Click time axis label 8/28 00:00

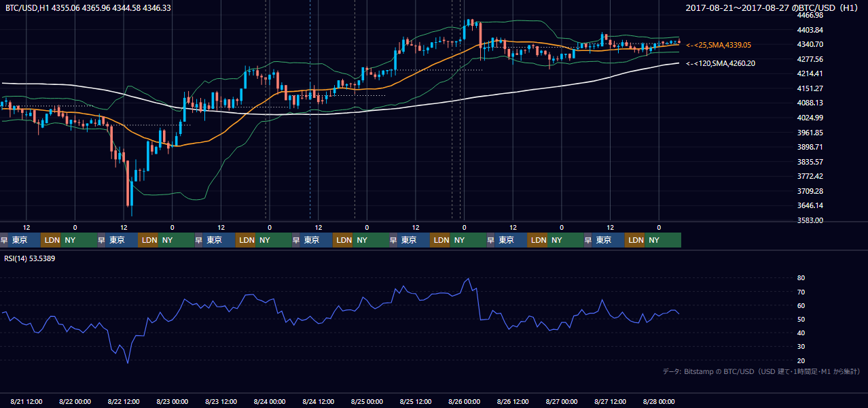[659, 401]
